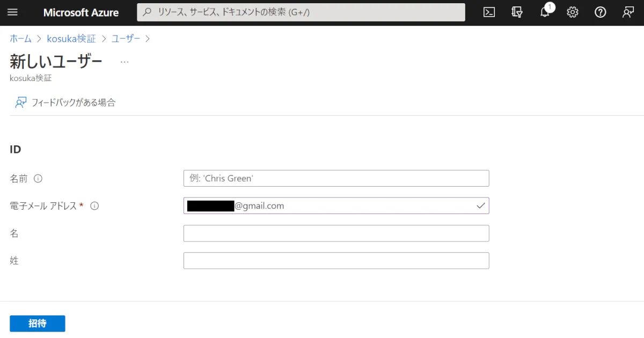
Task: Click the 名前 input field
Action: [336, 178]
